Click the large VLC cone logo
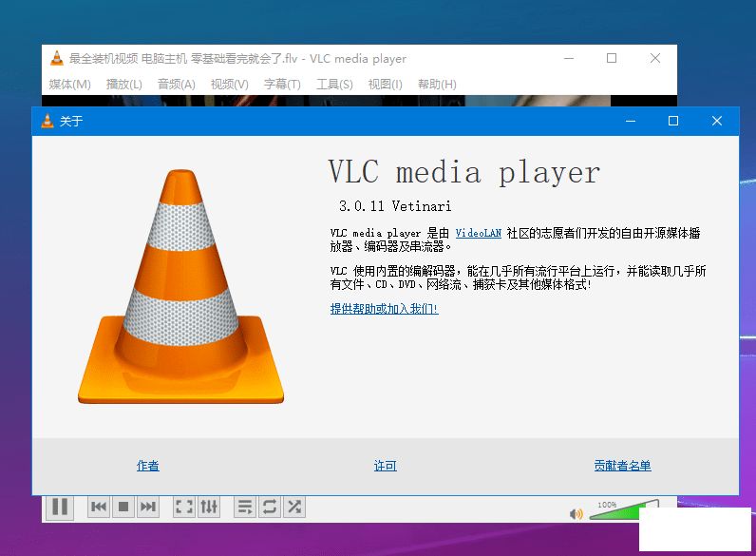The height and width of the screenshot is (556, 756). pos(180,287)
